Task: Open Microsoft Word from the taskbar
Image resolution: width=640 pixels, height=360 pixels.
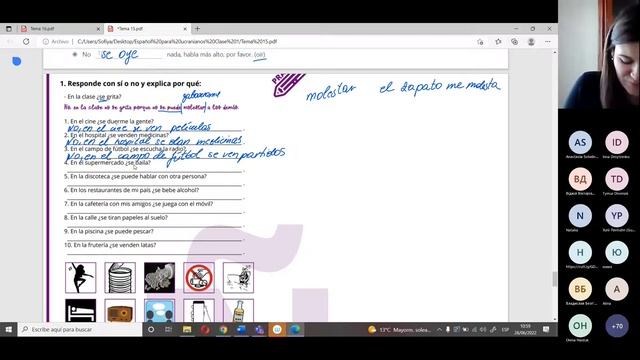Action: point(241,329)
